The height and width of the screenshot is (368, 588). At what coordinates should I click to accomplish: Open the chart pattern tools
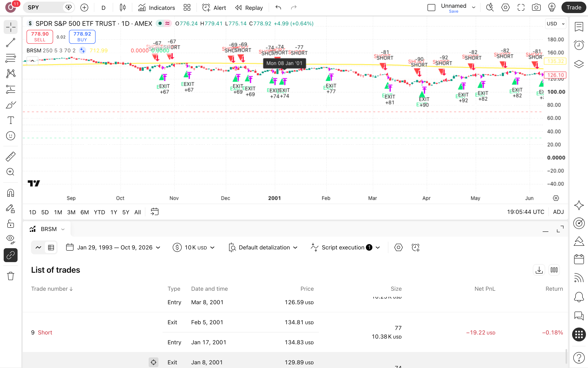pyautogui.click(x=10, y=74)
